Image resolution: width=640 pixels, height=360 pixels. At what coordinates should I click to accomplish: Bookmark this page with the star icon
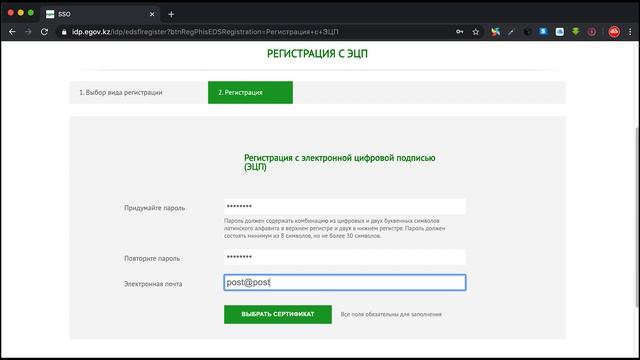tap(476, 31)
